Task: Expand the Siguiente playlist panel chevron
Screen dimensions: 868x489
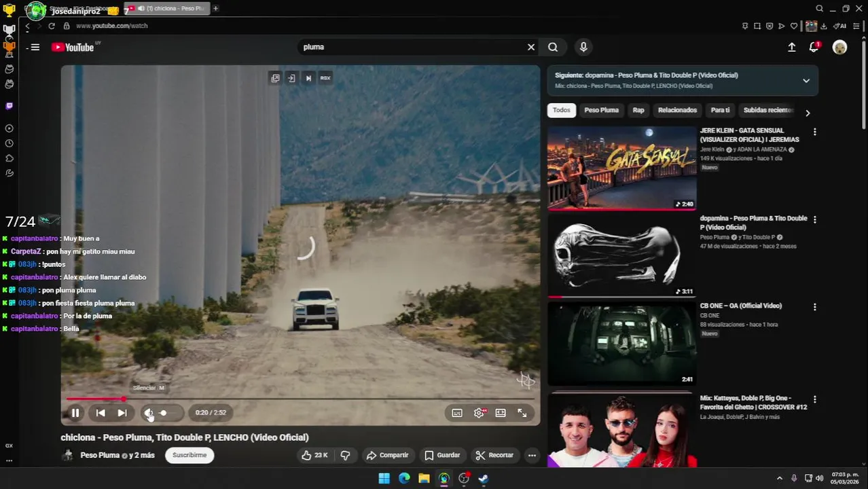Action: click(x=806, y=80)
